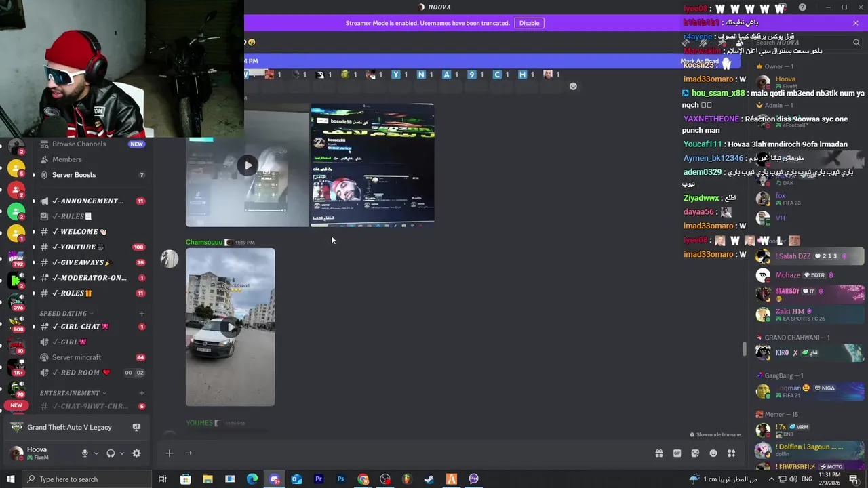Viewport: 868px width, 488px height.
Task: Open the MODERATOR-ON channel
Action: [x=89, y=278]
